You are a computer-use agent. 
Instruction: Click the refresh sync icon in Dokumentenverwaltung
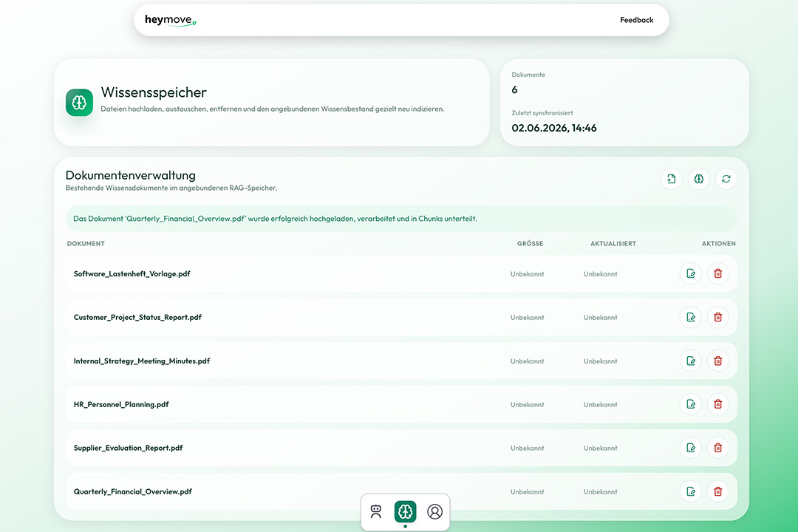click(x=726, y=179)
